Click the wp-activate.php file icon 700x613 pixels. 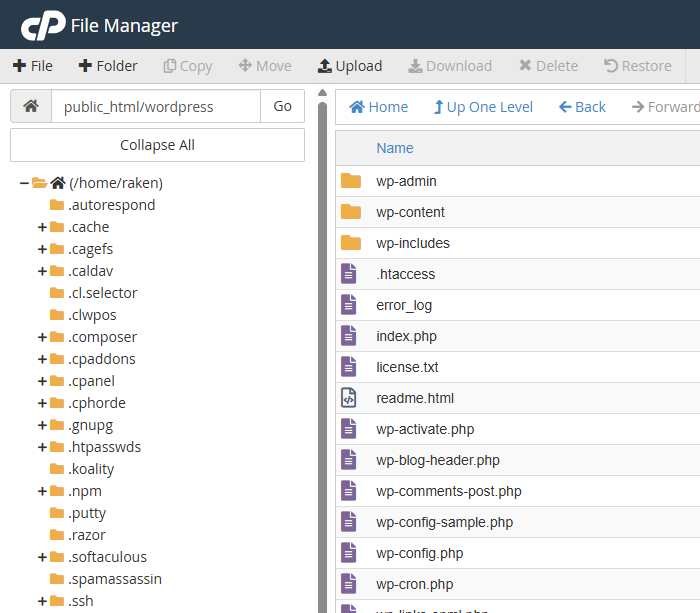[349, 429]
